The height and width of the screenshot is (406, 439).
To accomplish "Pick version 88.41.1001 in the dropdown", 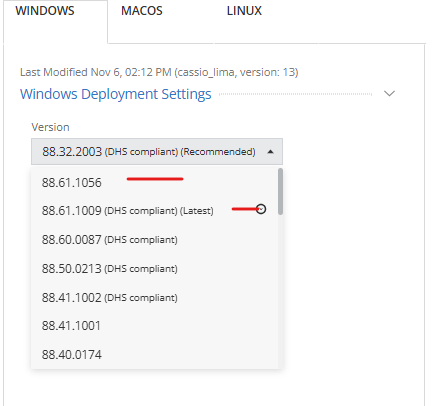I will 154,326.
